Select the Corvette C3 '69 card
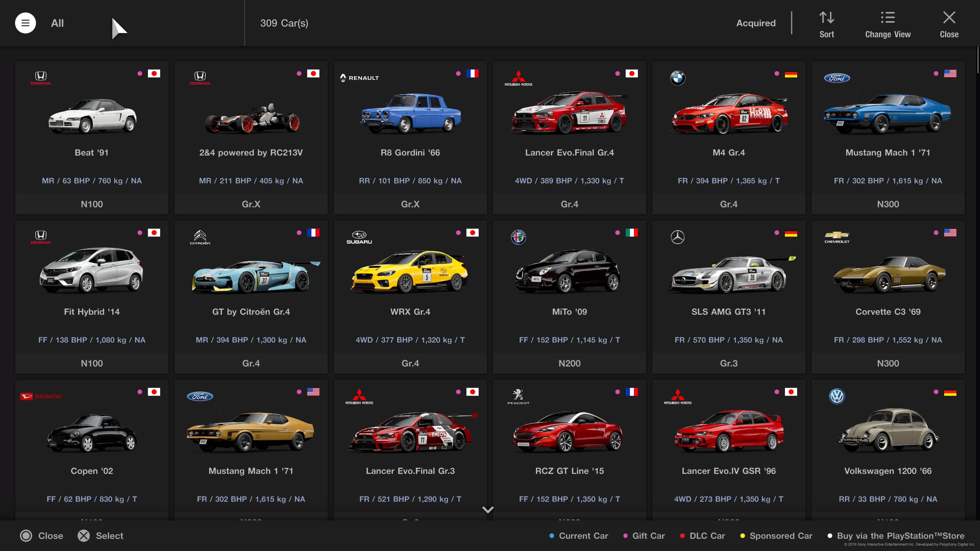Screen dimensions: 980x551 [888, 297]
